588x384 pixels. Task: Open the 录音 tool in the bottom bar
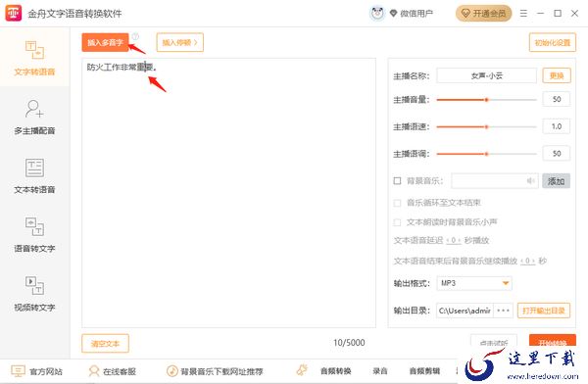click(380, 371)
